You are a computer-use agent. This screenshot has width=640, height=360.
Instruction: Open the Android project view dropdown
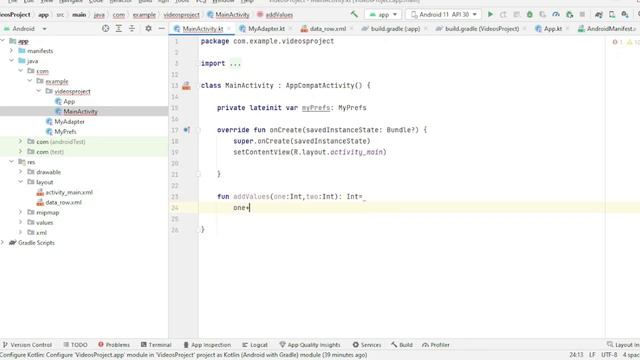(25, 29)
